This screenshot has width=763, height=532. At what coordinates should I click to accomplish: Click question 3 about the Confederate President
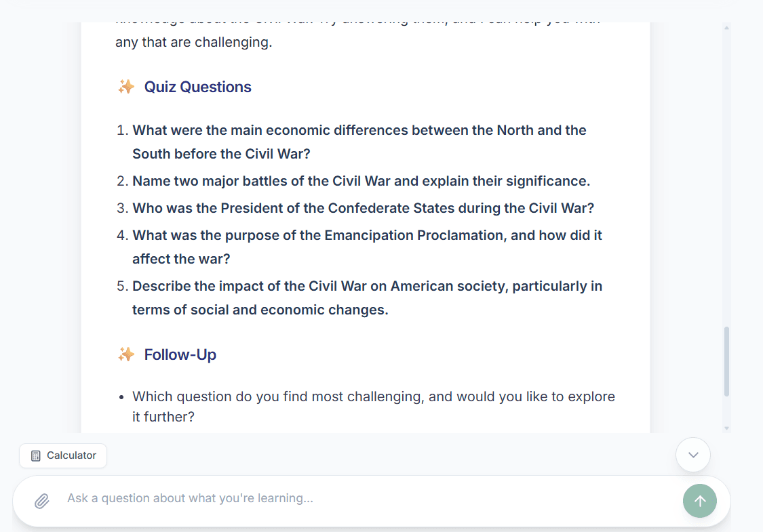pyautogui.click(x=363, y=208)
